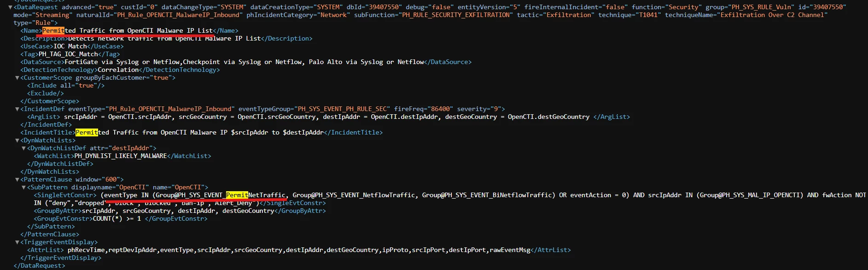Click the ArgList text starting 'srcIpAddr = OpenCTI.srcIpAddr'

click(x=326, y=117)
